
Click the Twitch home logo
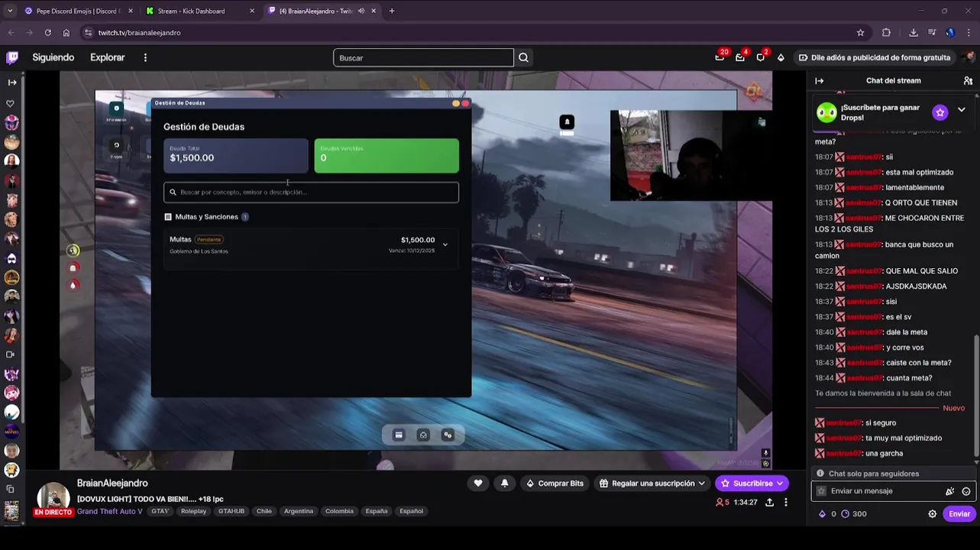12,57
